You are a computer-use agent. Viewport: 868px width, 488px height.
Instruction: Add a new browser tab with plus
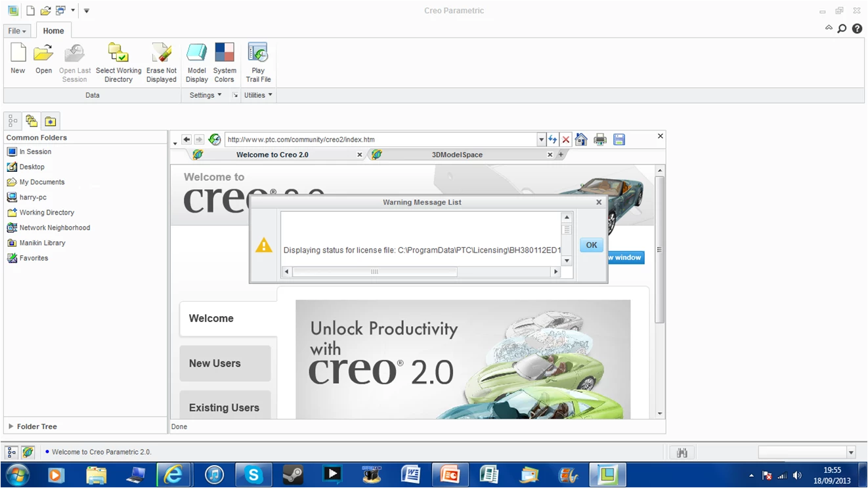click(560, 155)
